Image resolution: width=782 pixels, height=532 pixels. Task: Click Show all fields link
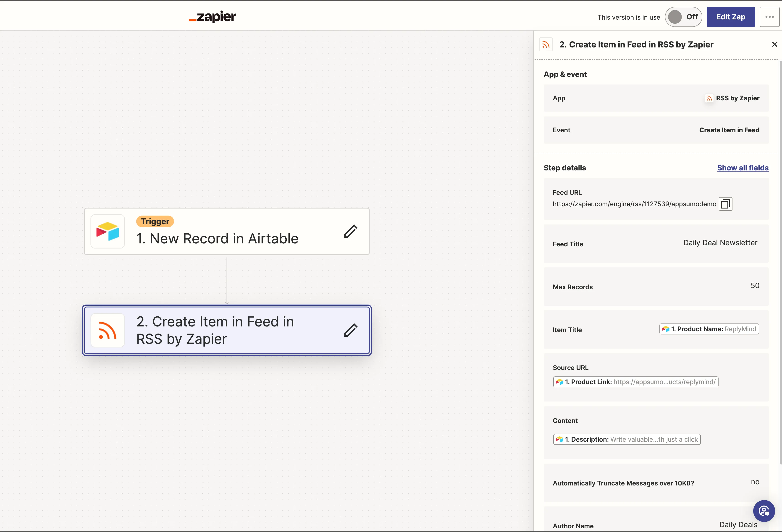point(743,168)
